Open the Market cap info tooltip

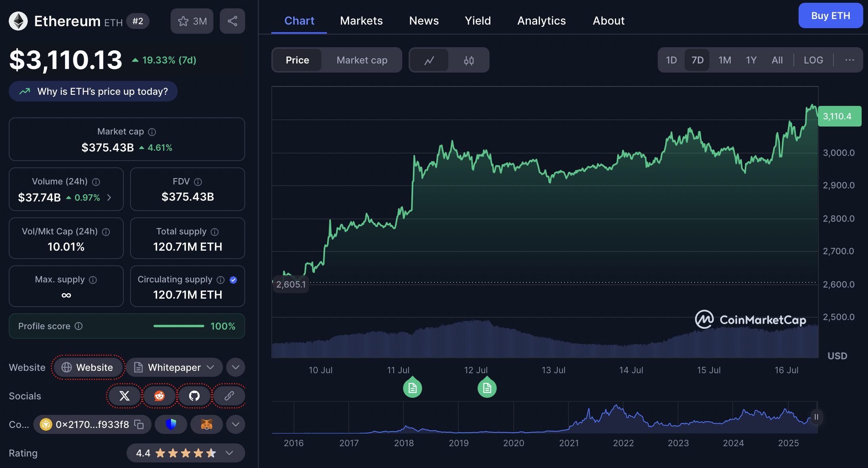152,132
